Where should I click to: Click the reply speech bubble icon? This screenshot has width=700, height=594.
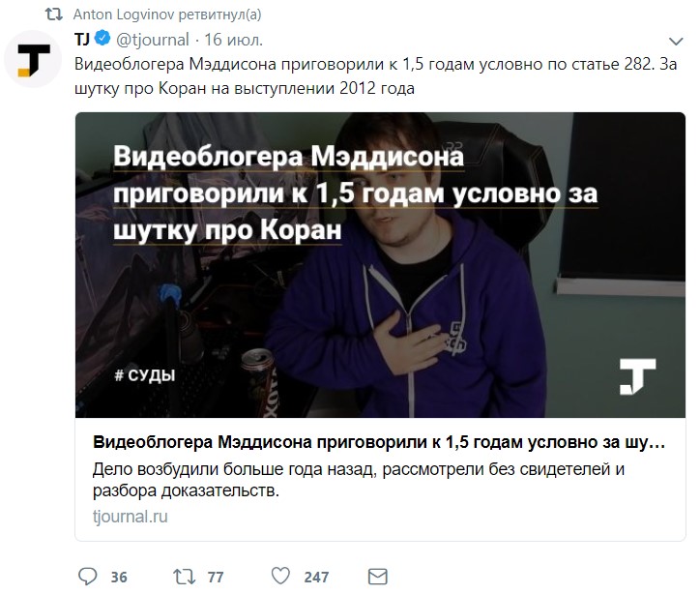click(87, 577)
